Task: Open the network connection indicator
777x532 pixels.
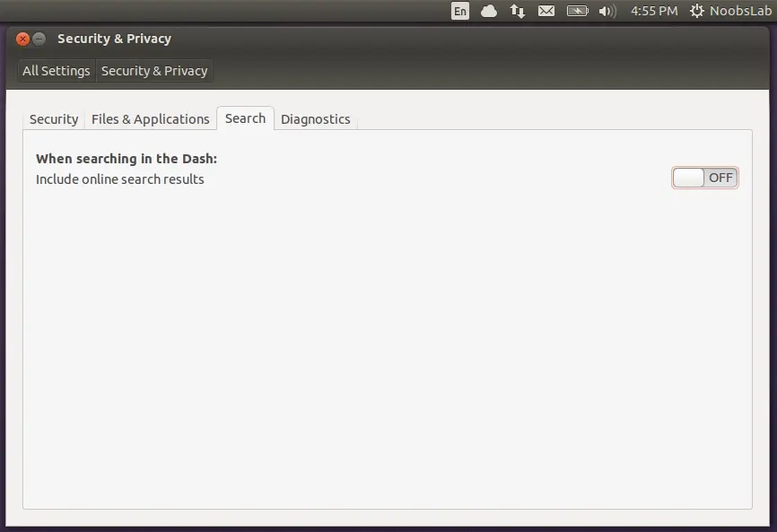Action: (x=518, y=11)
